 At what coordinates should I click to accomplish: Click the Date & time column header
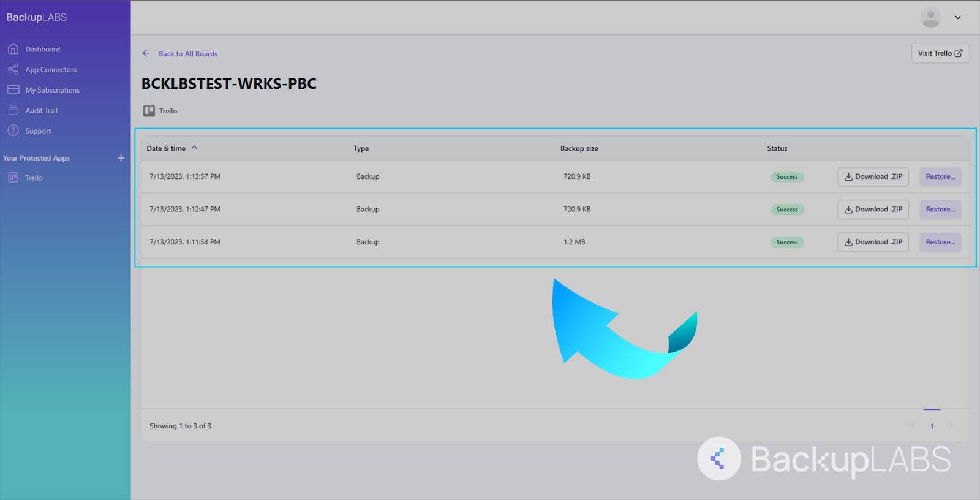(166, 148)
